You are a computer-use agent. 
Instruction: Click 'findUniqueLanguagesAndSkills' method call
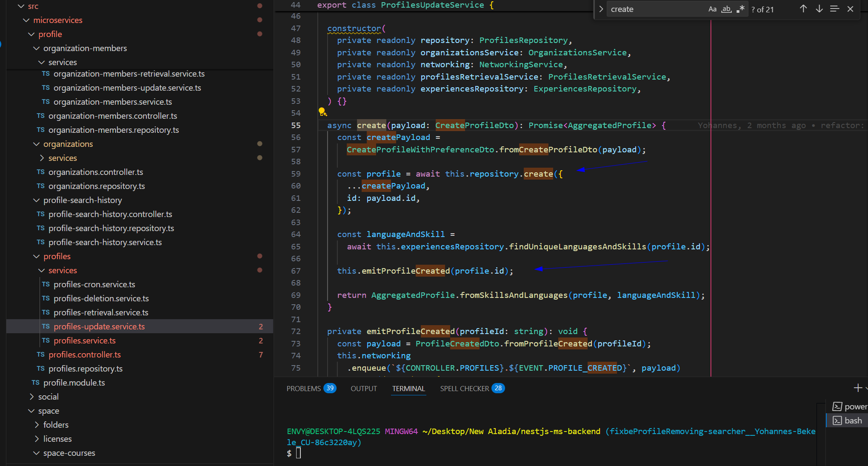577,246
